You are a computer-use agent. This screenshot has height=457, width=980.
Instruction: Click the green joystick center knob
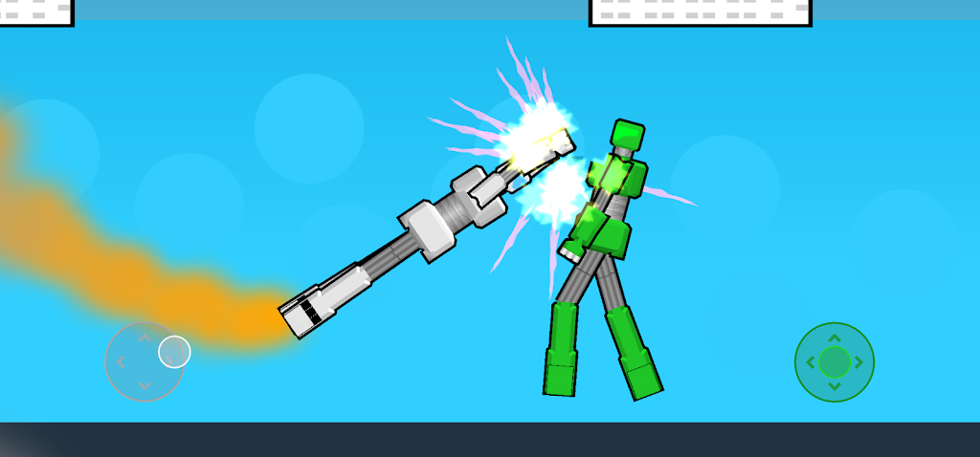[x=835, y=362]
